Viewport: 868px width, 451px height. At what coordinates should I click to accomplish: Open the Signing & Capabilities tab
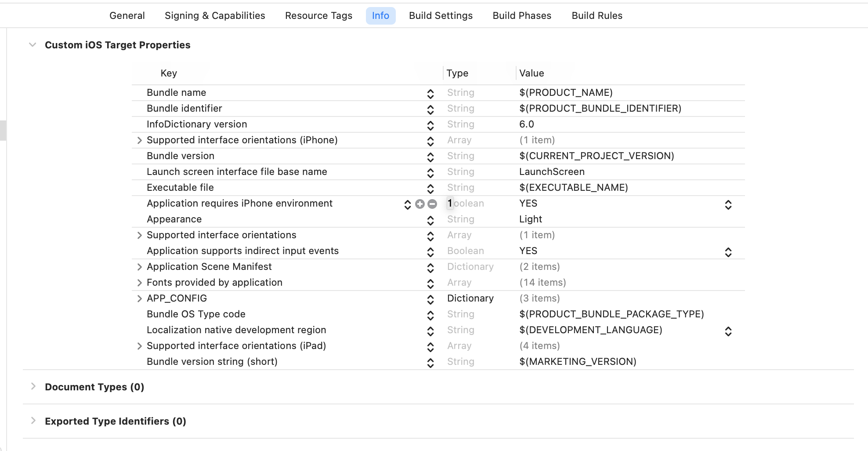click(x=215, y=15)
